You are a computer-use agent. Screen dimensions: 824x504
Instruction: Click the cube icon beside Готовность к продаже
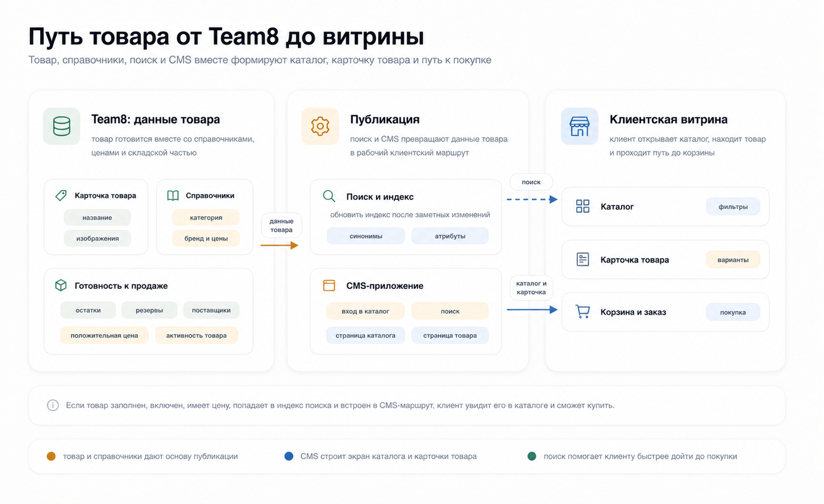pos(61,285)
